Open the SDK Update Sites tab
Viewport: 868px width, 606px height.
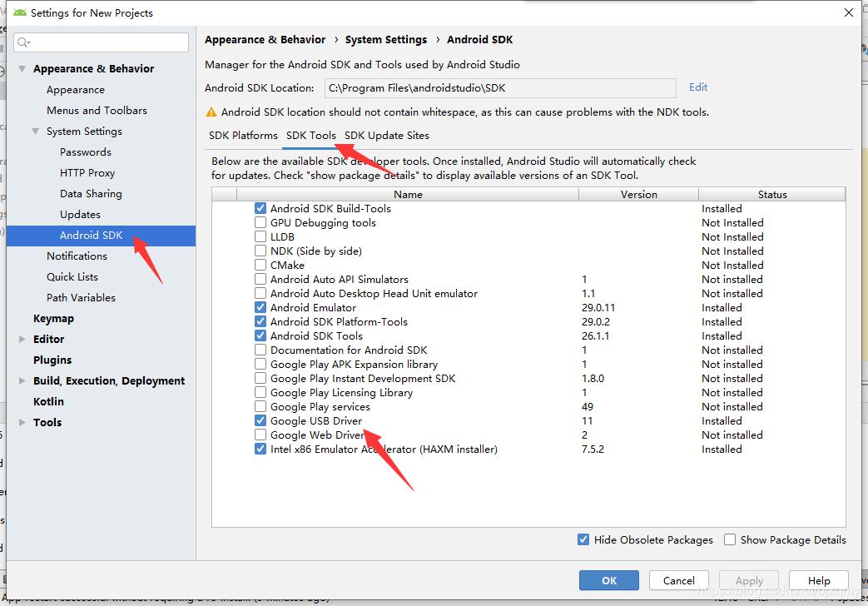point(387,136)
